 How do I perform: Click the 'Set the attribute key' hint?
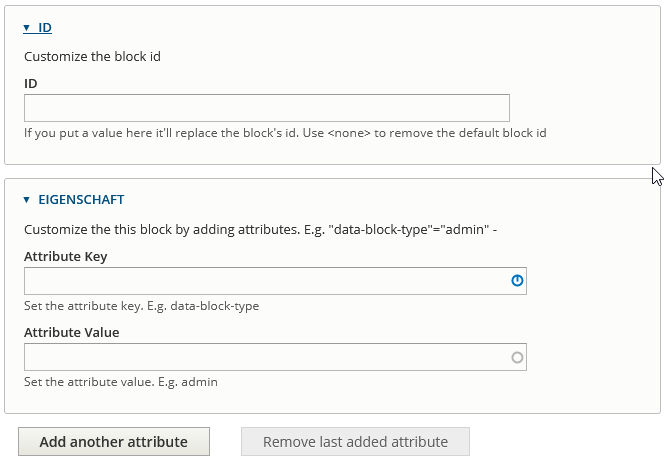tap(141, 306)
